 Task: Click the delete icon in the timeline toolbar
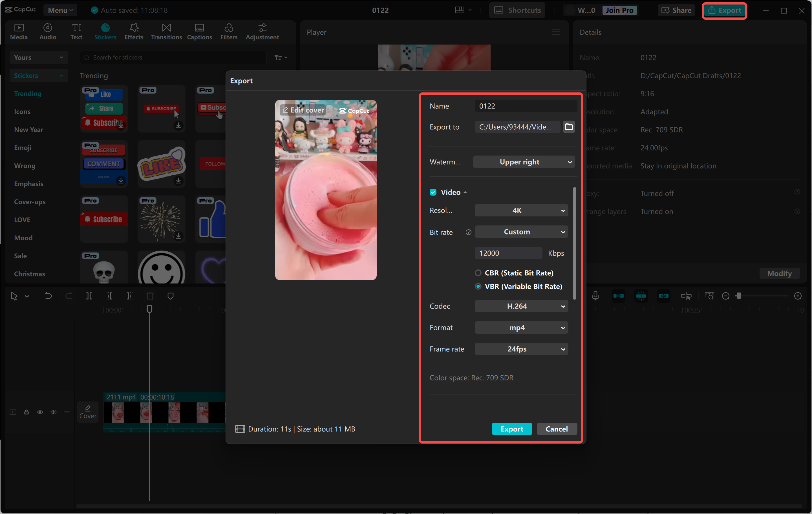click(150, 296)
